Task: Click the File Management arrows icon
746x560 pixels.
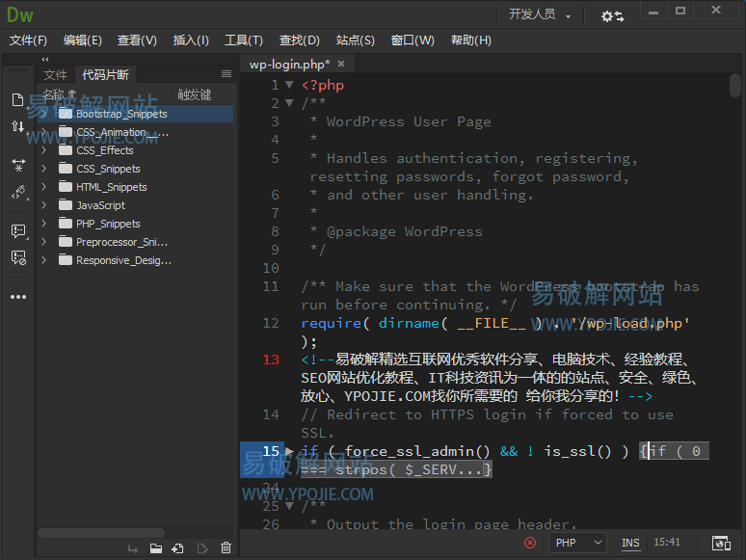Action: point(17,126)
